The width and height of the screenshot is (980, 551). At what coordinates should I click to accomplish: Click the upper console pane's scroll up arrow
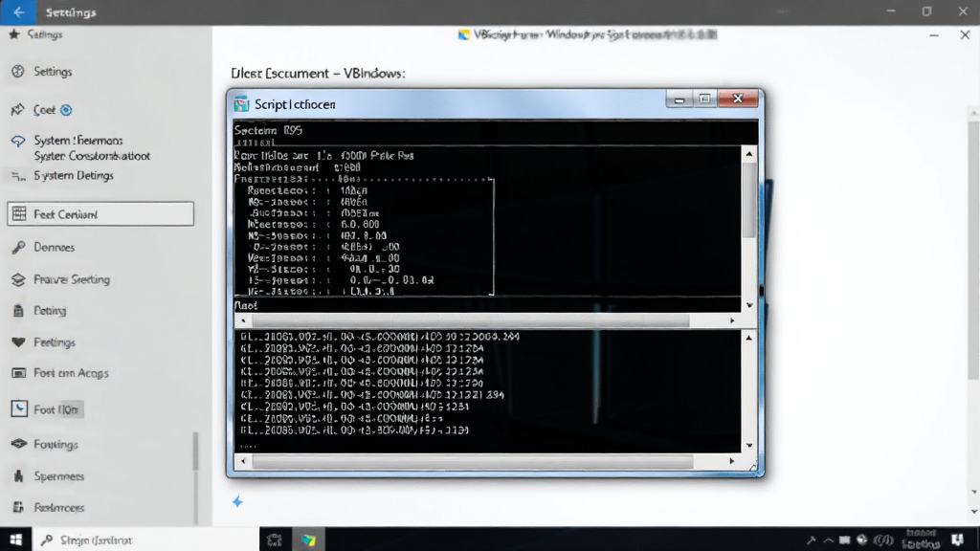click(x=748, y=154)
